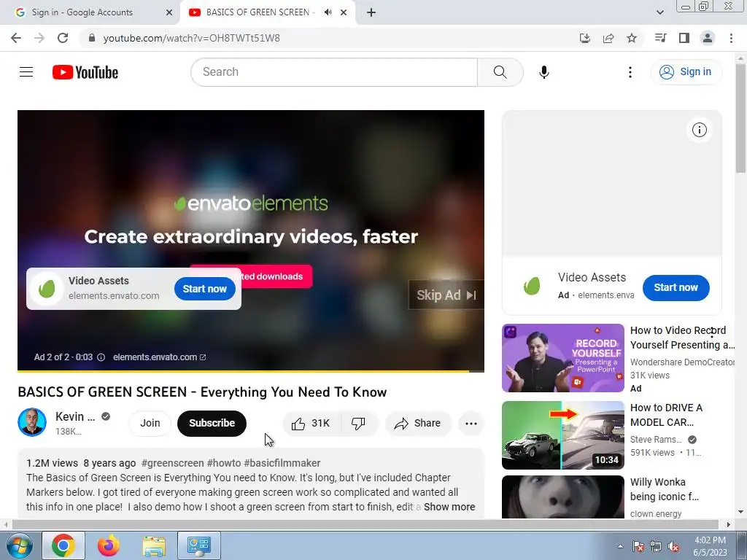The height and width of the screenshot is (560, 747).
Task: Mute the tab via speaker icon
Action: pos(328,12)
